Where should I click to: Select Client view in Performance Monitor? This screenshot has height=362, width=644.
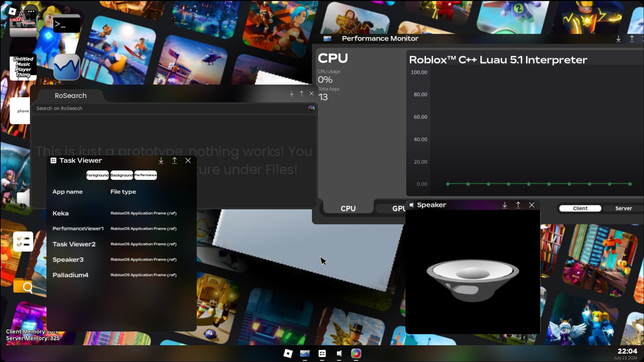pos(580,208)
